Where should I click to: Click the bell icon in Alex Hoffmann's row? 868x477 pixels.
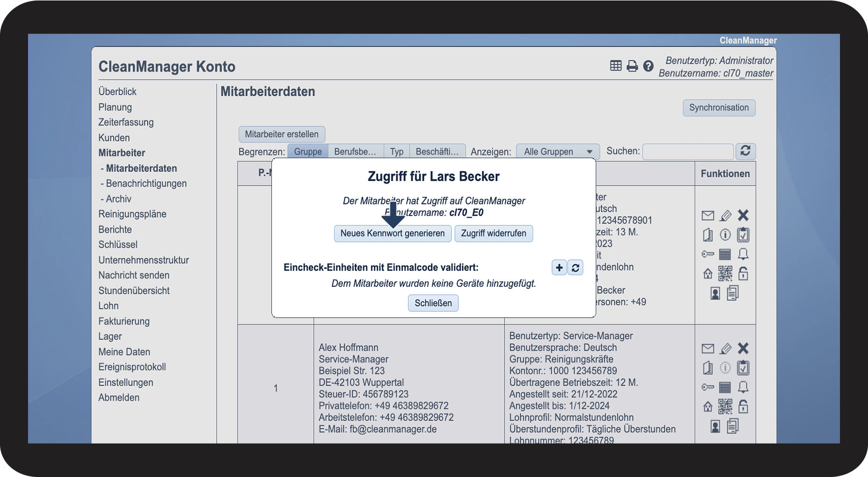click(743, 387)
